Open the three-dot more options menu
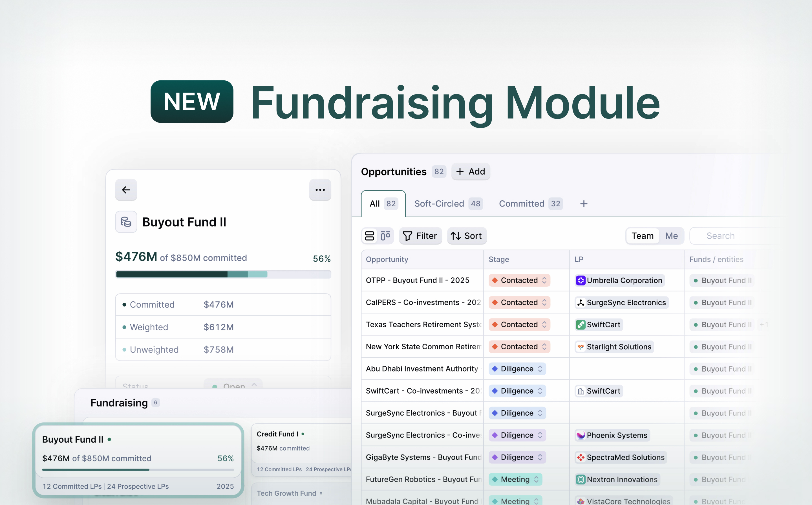 (320, 190)
